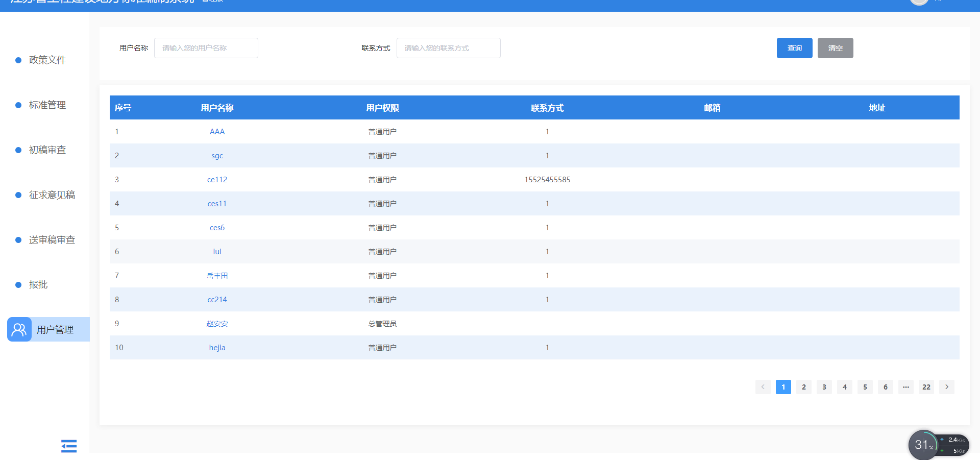Go to pagination page 4
This screenshot has width=980, height=460.
845,387
